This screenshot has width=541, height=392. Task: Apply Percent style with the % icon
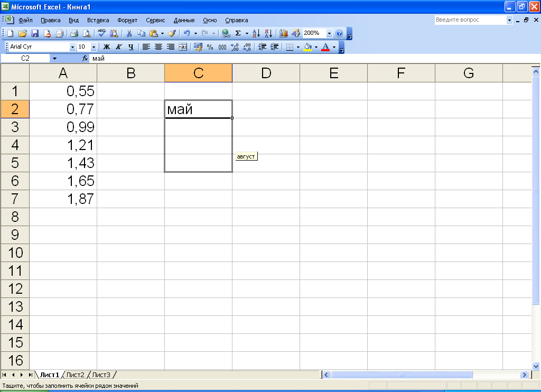click(210, 47)
